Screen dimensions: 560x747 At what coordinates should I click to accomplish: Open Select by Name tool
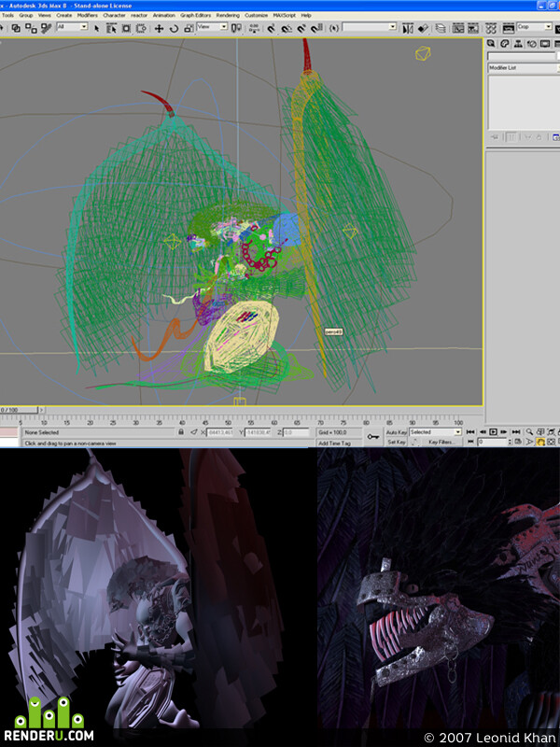[x=111, y=29]
